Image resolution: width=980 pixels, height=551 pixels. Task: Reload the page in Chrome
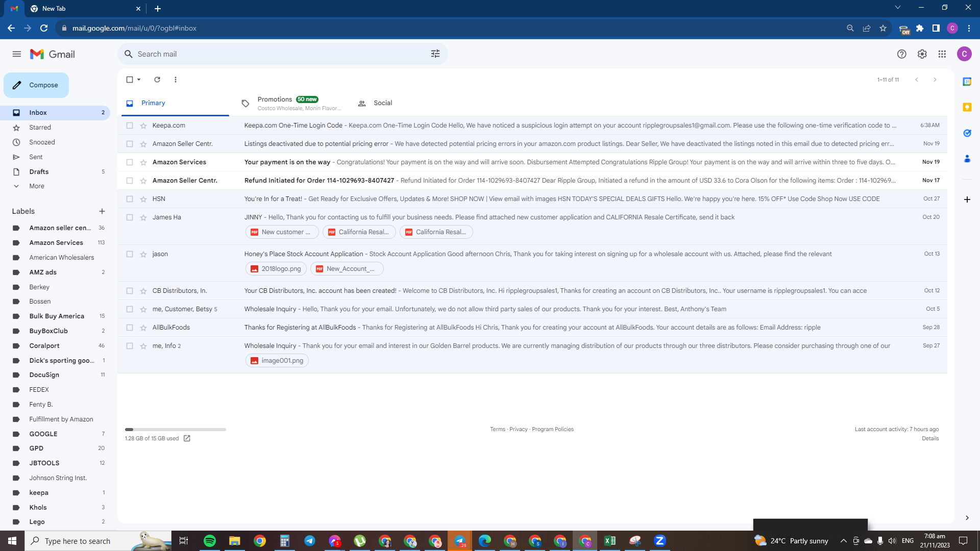[x=44, y=28]
